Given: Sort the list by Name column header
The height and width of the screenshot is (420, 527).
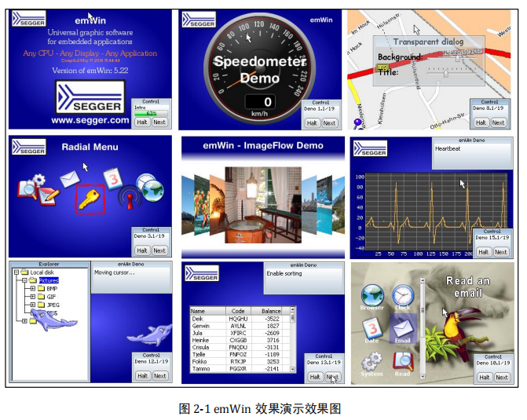Looking at the screenshot, I should [x=207, y=311].
